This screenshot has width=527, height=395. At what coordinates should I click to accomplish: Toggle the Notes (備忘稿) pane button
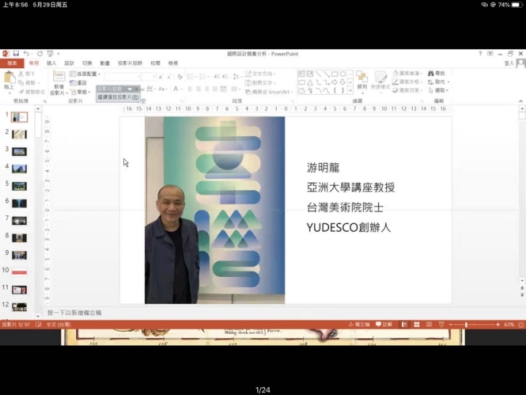(359, 324)
